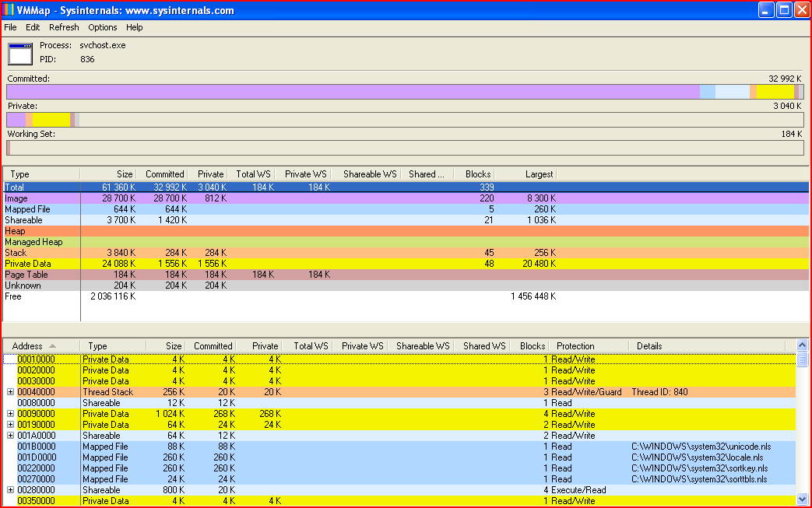Select the sorttbls.nls mapped file row
The width and height of the screenshot is (812, 508).
point(400,478)
